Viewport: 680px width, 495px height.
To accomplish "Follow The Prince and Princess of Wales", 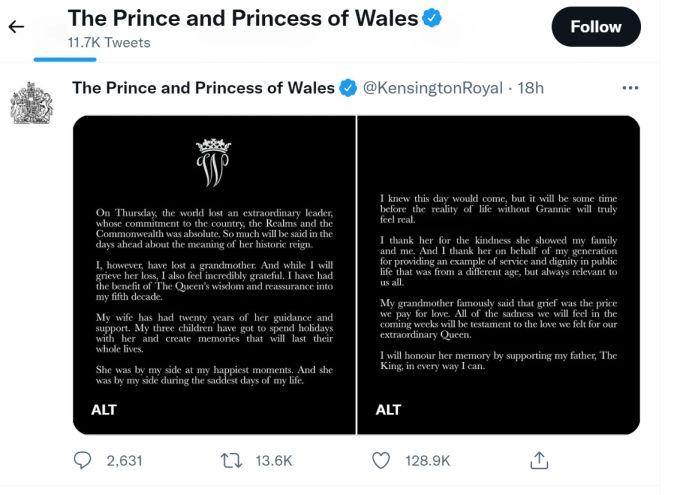I will (596, 27).
